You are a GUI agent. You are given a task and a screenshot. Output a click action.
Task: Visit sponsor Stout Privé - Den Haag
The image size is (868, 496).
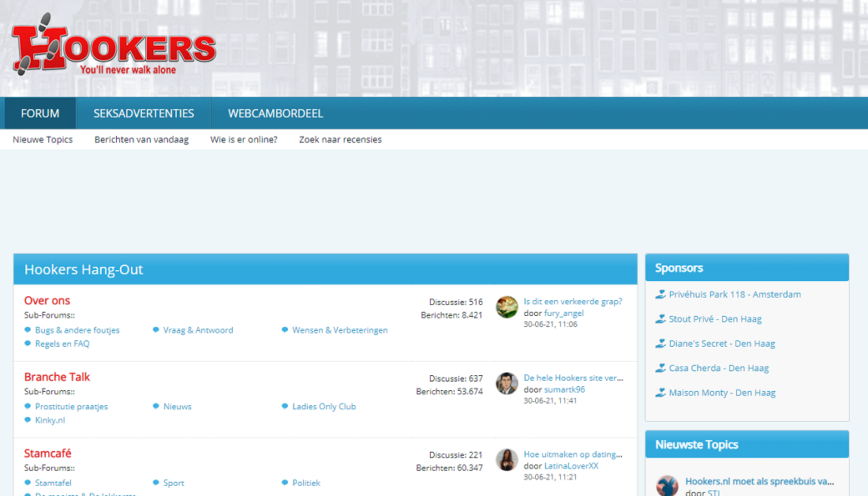click(715, 318)
